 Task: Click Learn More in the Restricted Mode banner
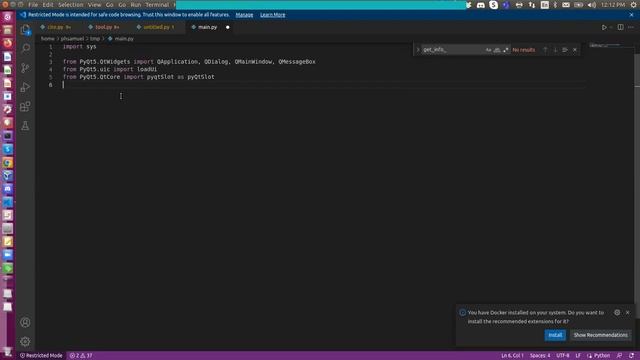coord(273,15)
